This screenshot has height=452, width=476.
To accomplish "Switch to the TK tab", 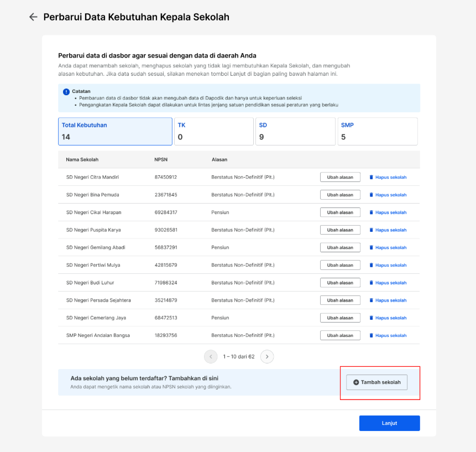I will point(214,131).
